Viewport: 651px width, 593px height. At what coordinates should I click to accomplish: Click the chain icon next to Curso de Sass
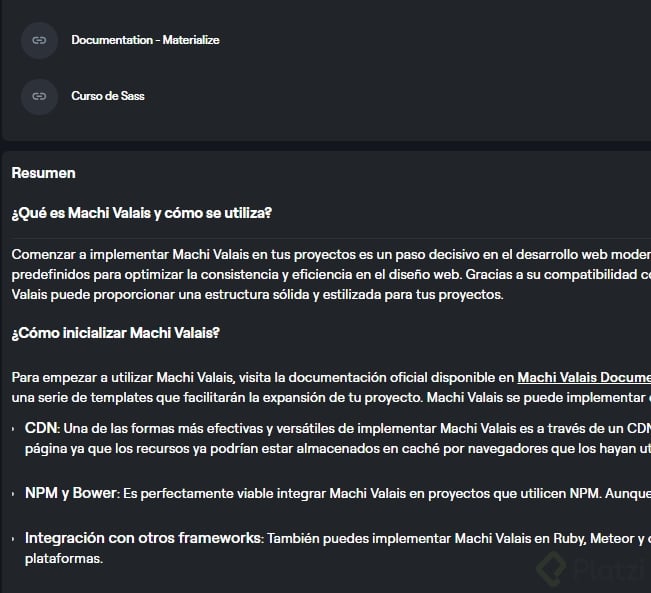pyautogui.click(x=39, y=97)
